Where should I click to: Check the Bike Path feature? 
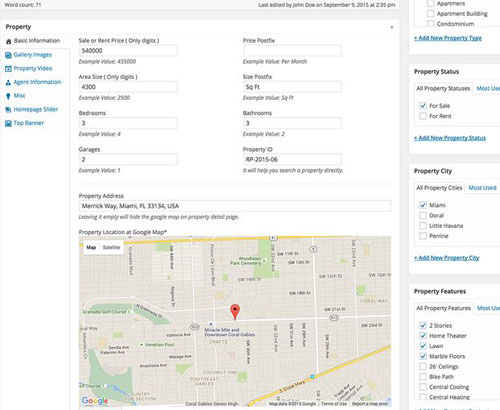pos(423,377)
